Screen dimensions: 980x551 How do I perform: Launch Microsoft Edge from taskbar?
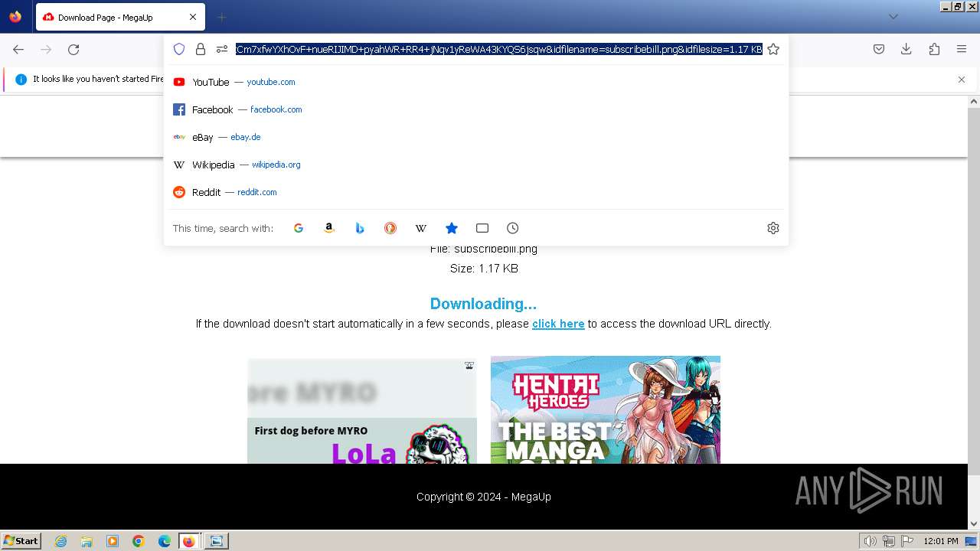point(165,541)
